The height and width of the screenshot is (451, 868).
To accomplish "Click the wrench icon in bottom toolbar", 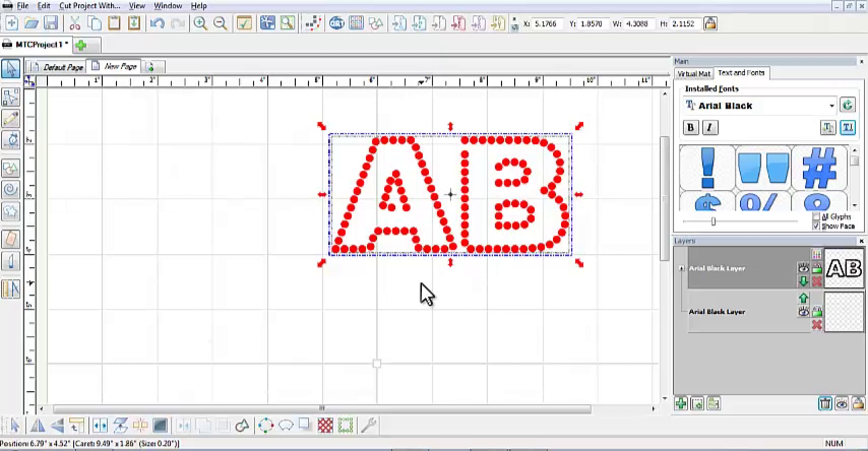I will coord(368,425).
